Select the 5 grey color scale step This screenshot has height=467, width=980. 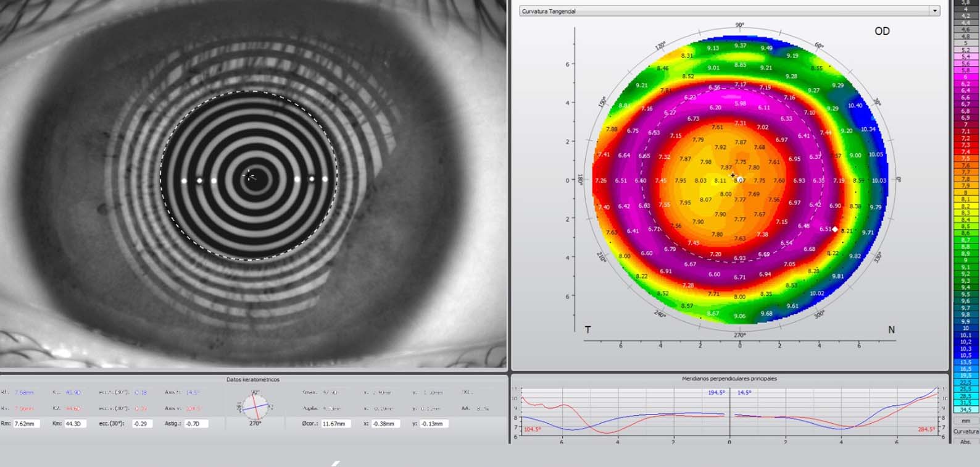point(966,43)
